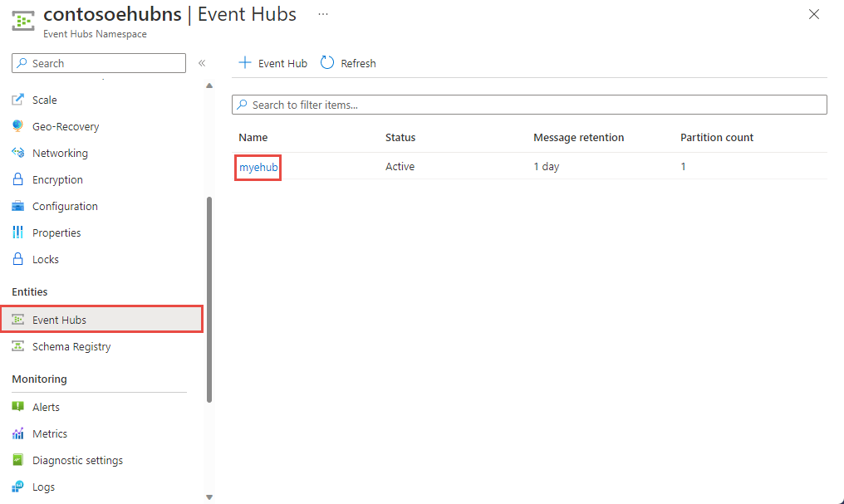The height and width of the screenshot is (504, 844).
Task: Select the Schema Registry icon
Action: click(17, 346)
